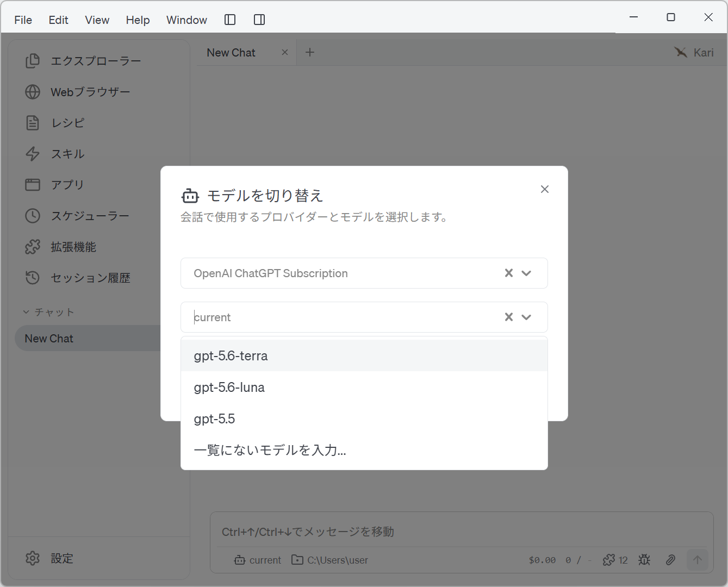This screenshot has height=587, width=728.
Task: Clear the current model selection
Action: [x=509, y=317]
